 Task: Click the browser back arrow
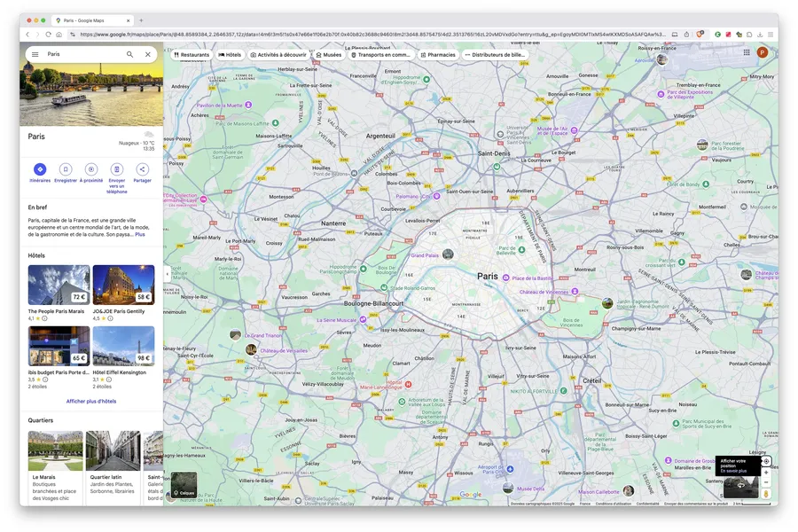pos(27,34)
